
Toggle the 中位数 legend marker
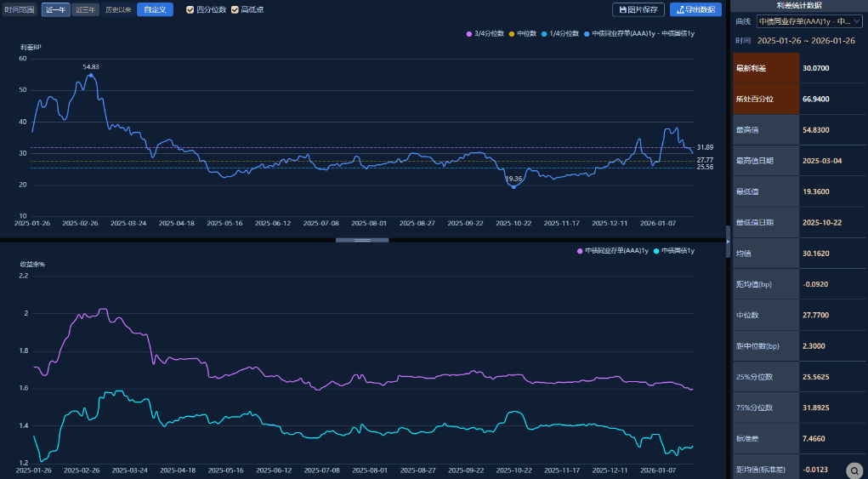(x=510, y=33)
